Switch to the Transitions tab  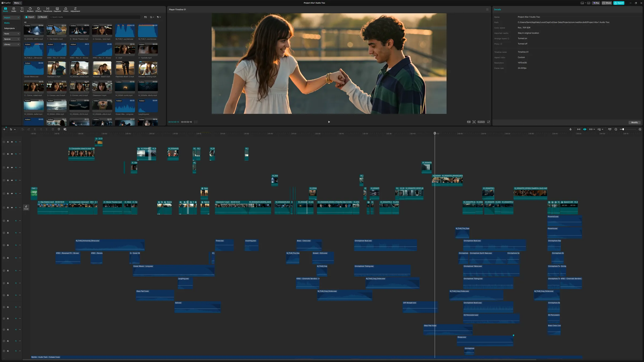click(x=48, y=9)
